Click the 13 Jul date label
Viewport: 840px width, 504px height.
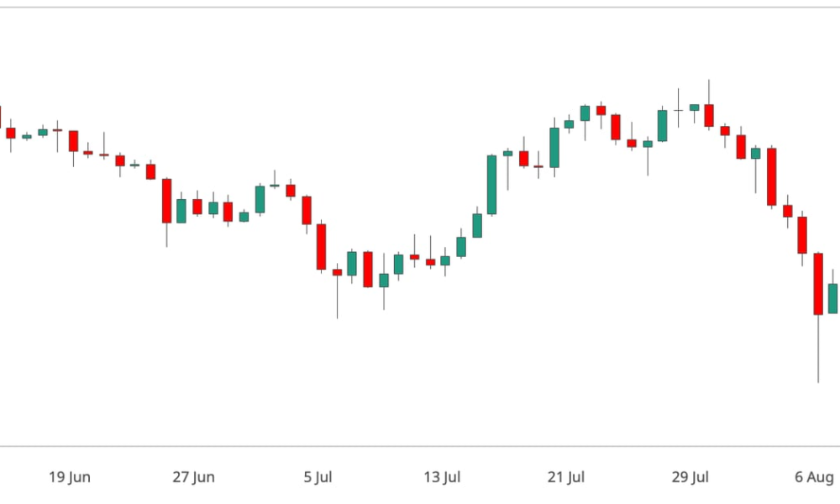pyautogui.click(x=442, y=476)
